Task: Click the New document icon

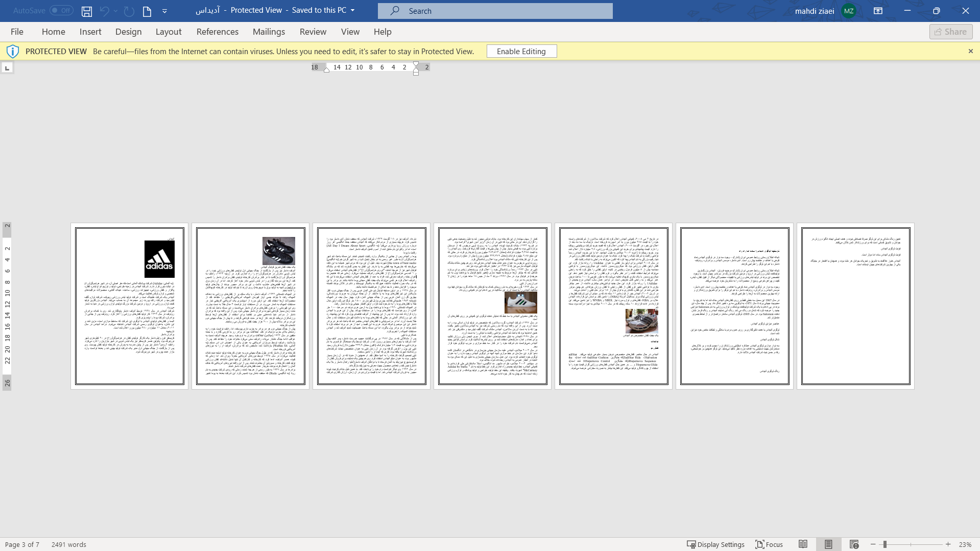Action: coord(147,11)
